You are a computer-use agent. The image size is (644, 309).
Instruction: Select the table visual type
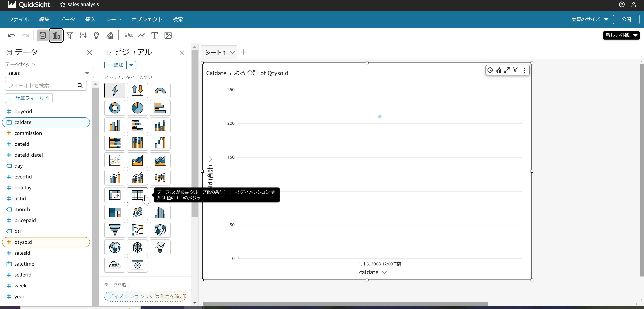tap(137, 195)
